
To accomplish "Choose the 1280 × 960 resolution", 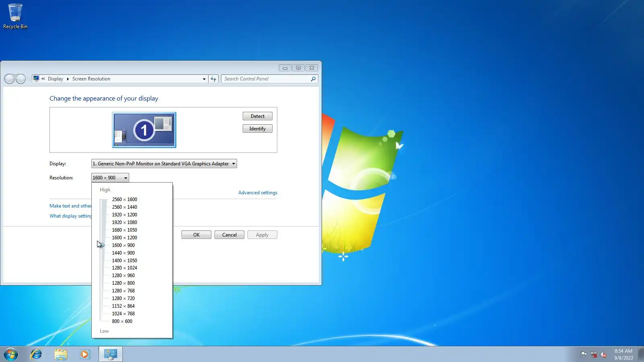I will pyautogui.click(x=123, y=276).
